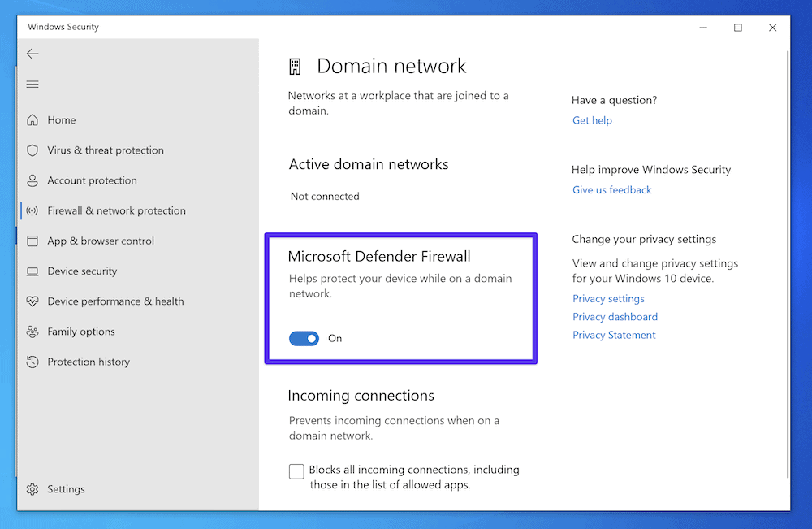Enable blocking of all incoming connections
The height and width of the screenshot is (529, 812).
pos(296,471)
